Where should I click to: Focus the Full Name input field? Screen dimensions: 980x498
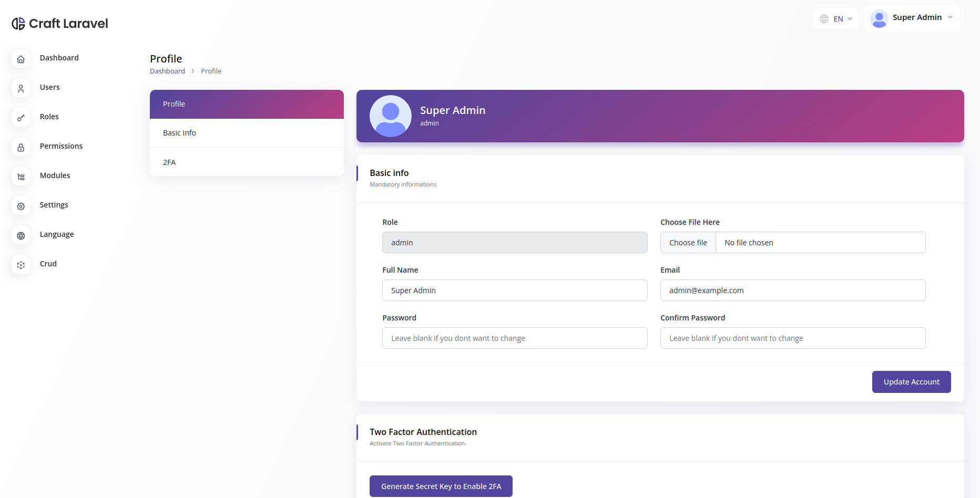(515, 290)
